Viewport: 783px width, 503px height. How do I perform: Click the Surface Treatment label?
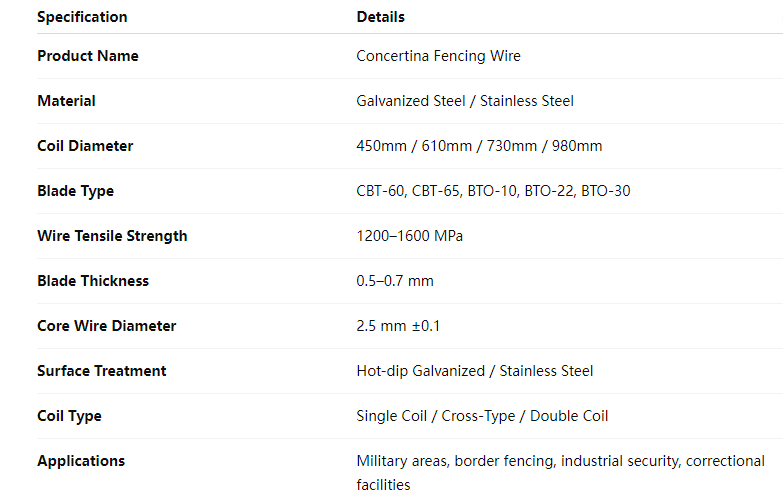pos(102,371)
